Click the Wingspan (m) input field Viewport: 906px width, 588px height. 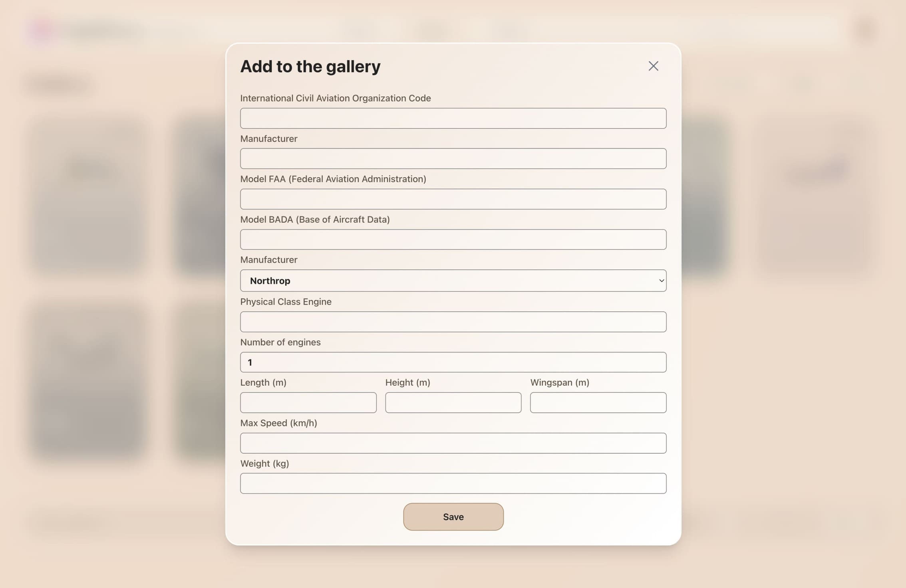point(598,402)
